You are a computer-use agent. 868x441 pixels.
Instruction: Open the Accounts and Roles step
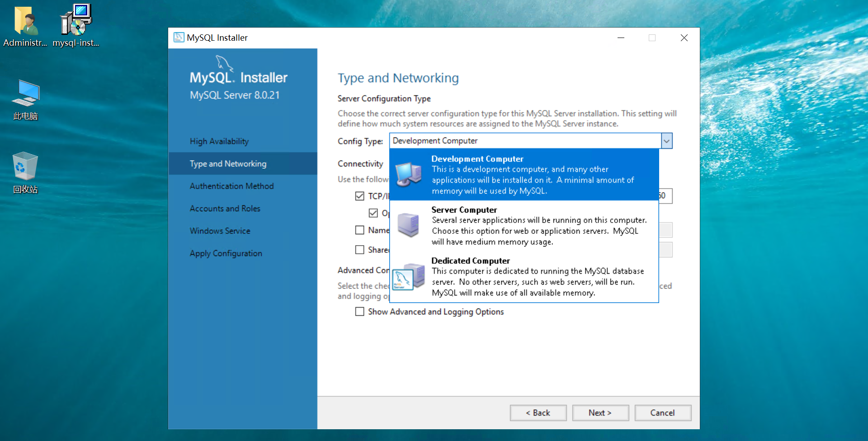[x=225, y=209]
